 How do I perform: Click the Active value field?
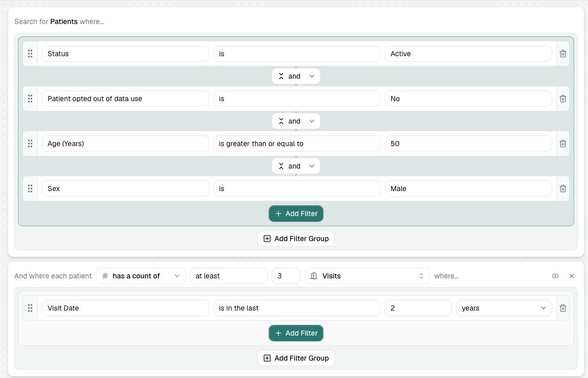click(468, 54)
